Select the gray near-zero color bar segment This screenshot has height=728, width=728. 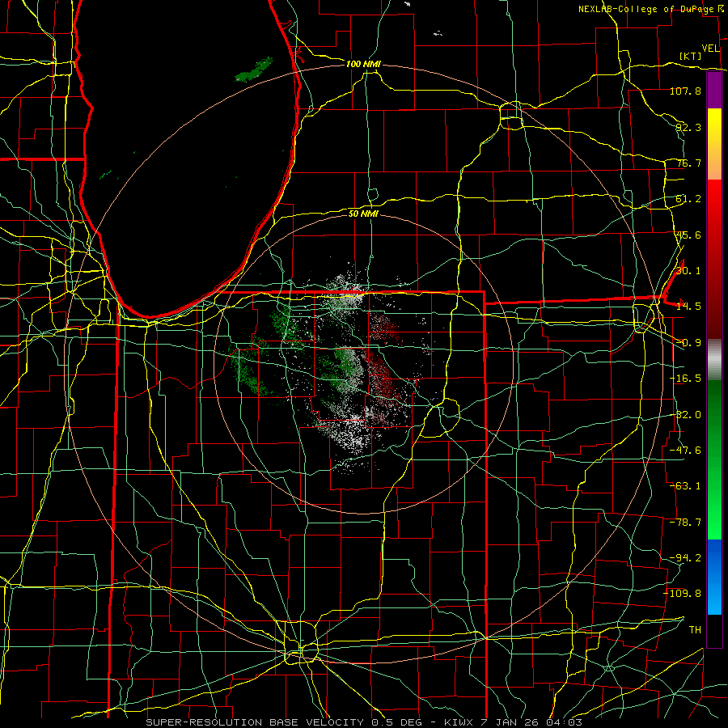pyautogui.click(x=714, y=360)
